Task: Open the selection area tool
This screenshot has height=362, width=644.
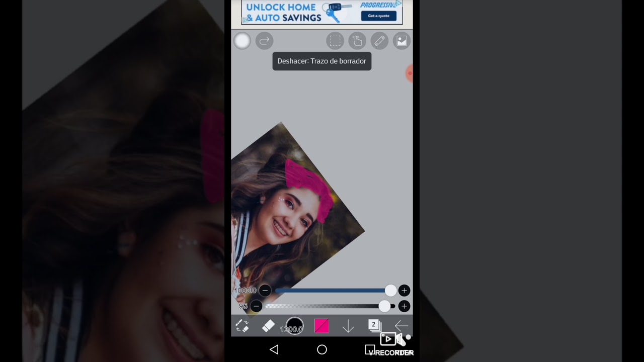Action: pos(335,41)
